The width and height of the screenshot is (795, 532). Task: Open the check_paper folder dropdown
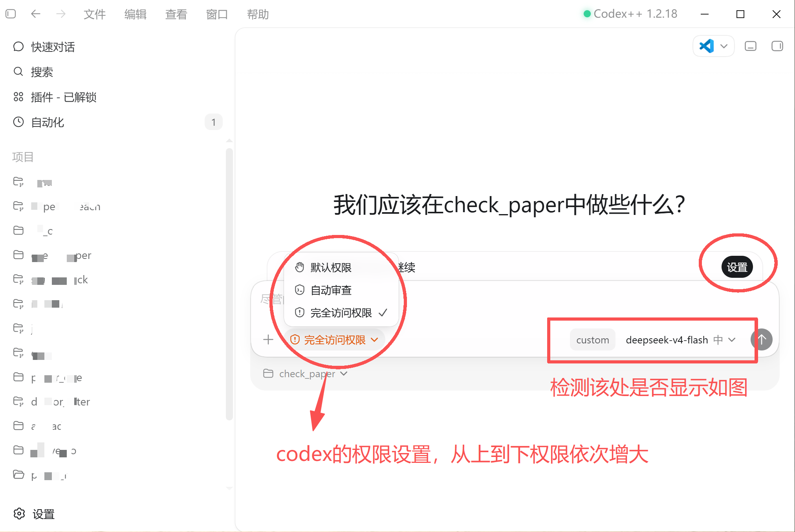[305, 374]
